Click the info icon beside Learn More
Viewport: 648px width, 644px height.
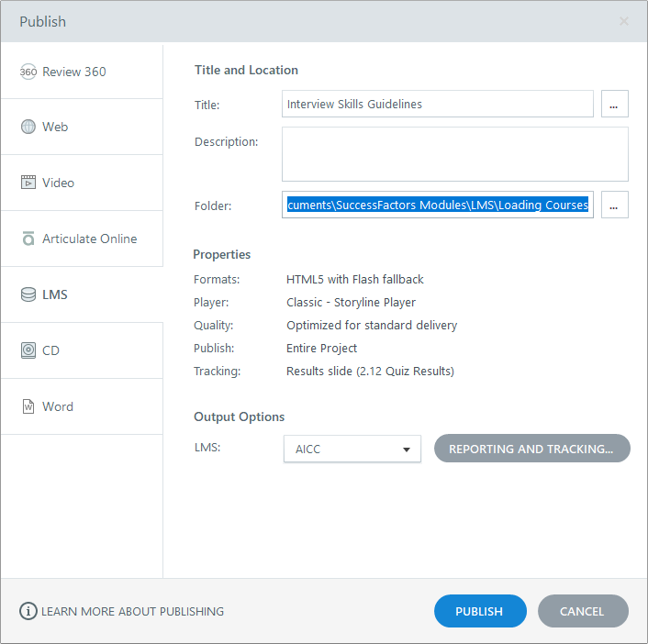point(28,611)
